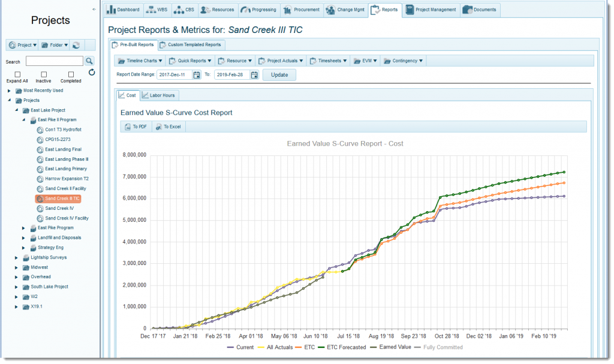Click the search magnifier icon
Image resolution: width=614 pixels, height=364 pixels.
[x=89, y=61]
